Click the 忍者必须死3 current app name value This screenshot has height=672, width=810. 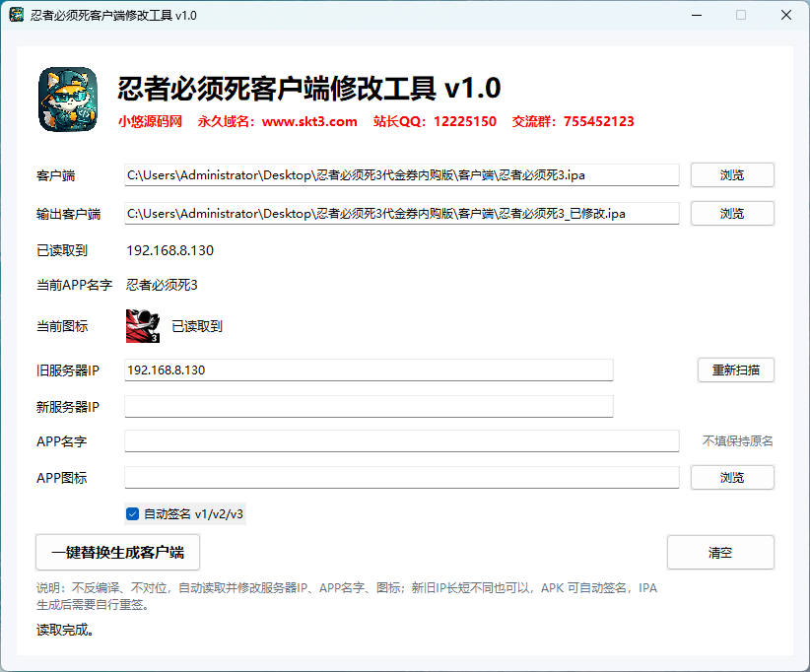(162, 285)
